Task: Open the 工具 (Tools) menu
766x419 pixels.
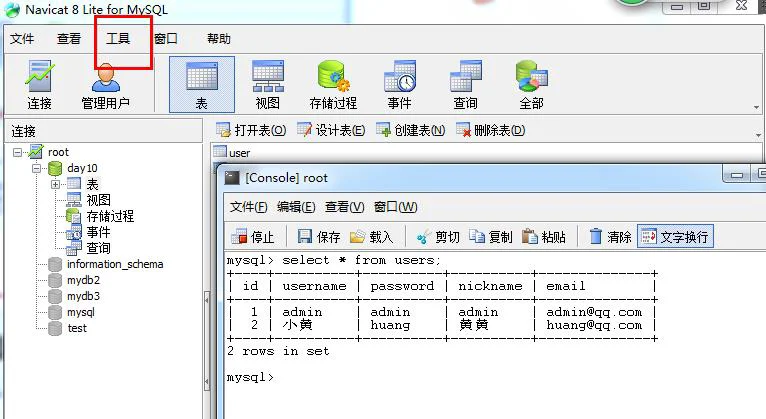Action: [x=118, y=39]
